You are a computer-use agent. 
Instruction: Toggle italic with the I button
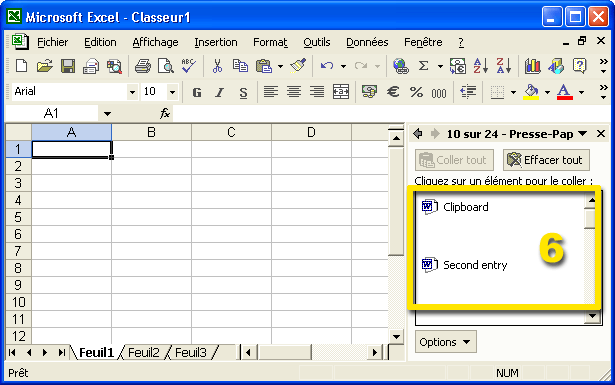(220, 93)
